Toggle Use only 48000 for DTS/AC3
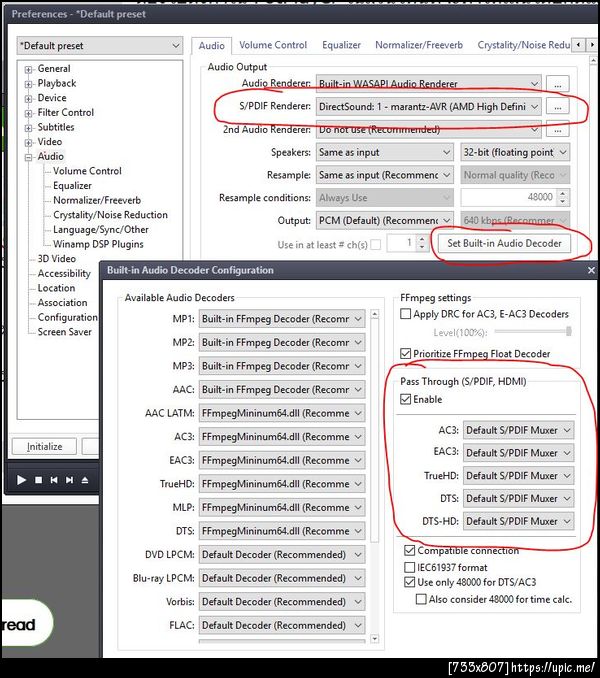The height and width of the screenshot is (678, 600). tap(409, 582)
